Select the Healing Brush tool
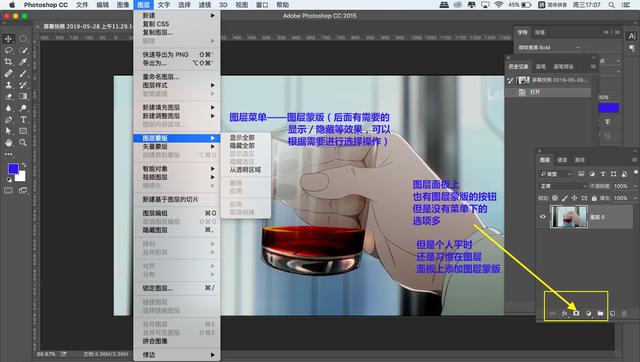The image size is (640, 362). 8,73
